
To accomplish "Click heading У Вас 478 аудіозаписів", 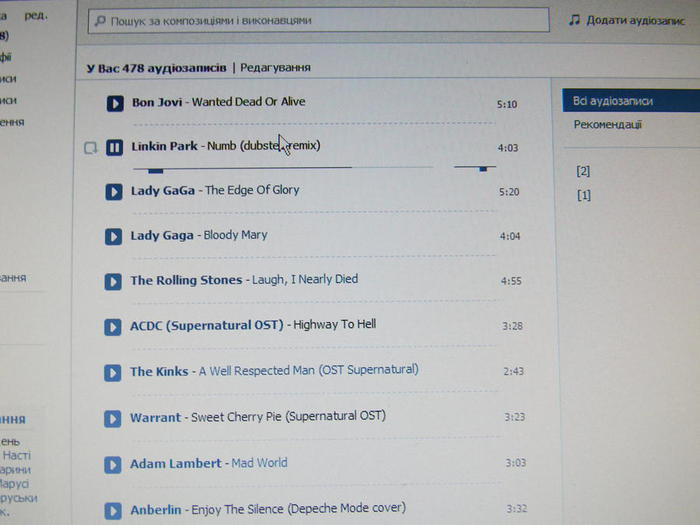I will pyautogui.click(x=156, y=68).
